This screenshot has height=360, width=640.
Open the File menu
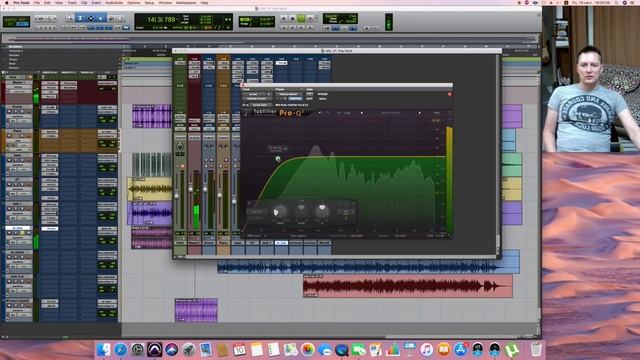click(37, 2)
